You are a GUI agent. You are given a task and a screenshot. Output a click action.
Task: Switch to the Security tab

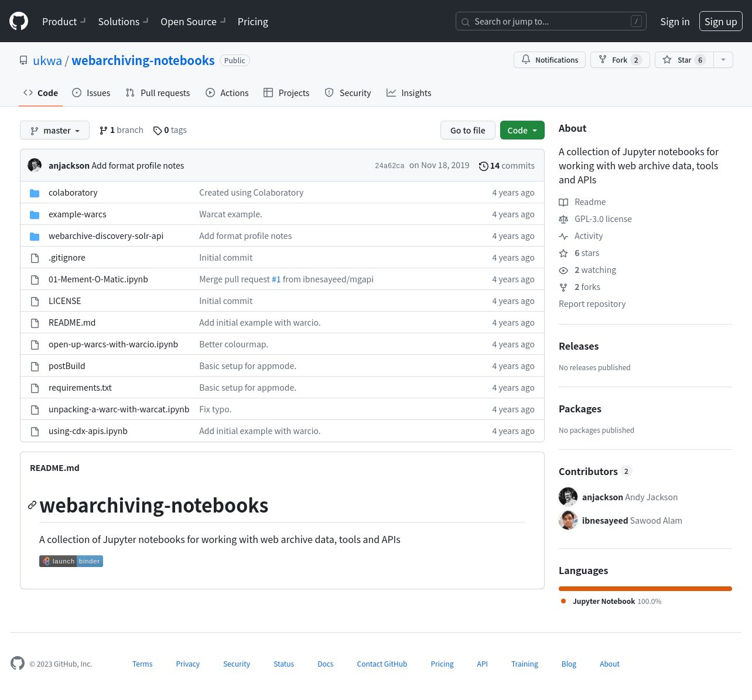coord(348,93)
